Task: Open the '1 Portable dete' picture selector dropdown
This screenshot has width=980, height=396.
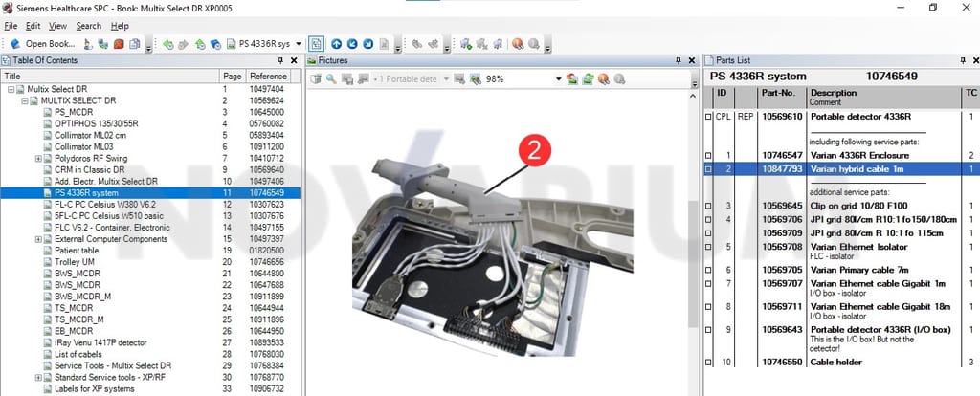Action: pyautogui.click(x=446, y=79)
